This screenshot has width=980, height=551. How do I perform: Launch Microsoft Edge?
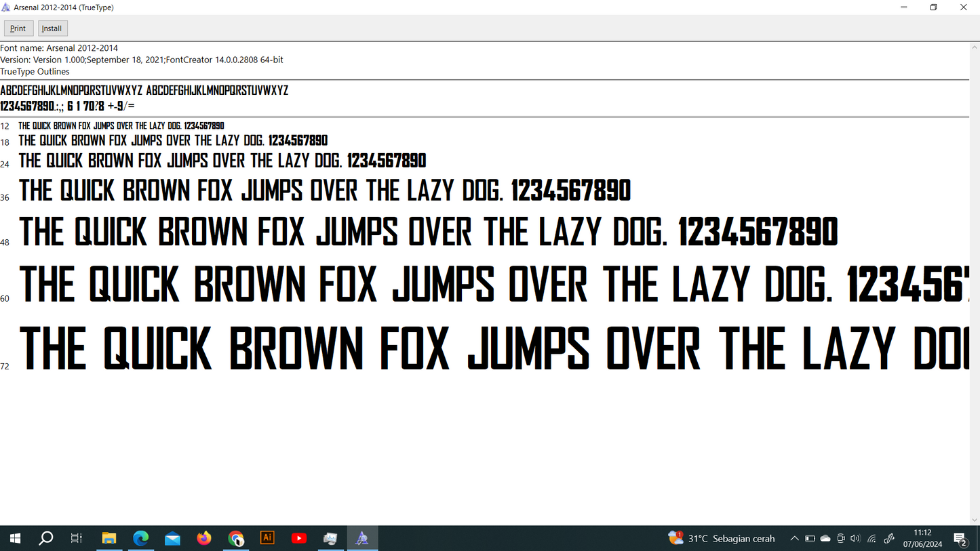[x=141, y=538]
